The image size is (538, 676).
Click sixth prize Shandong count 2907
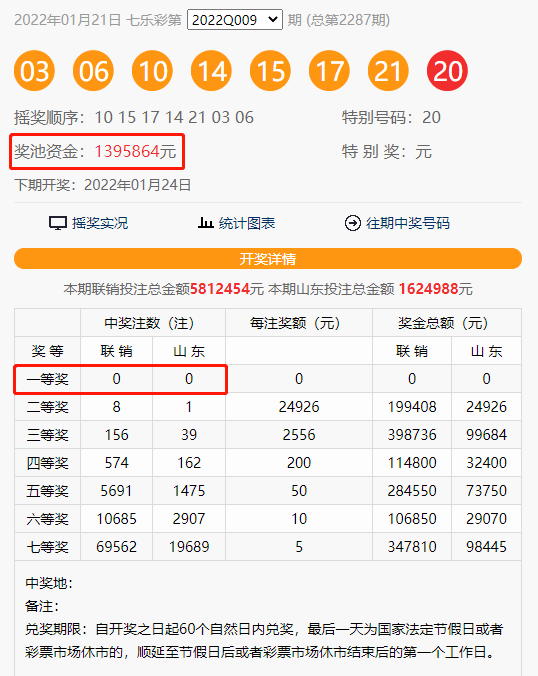(x=189, y=519)
